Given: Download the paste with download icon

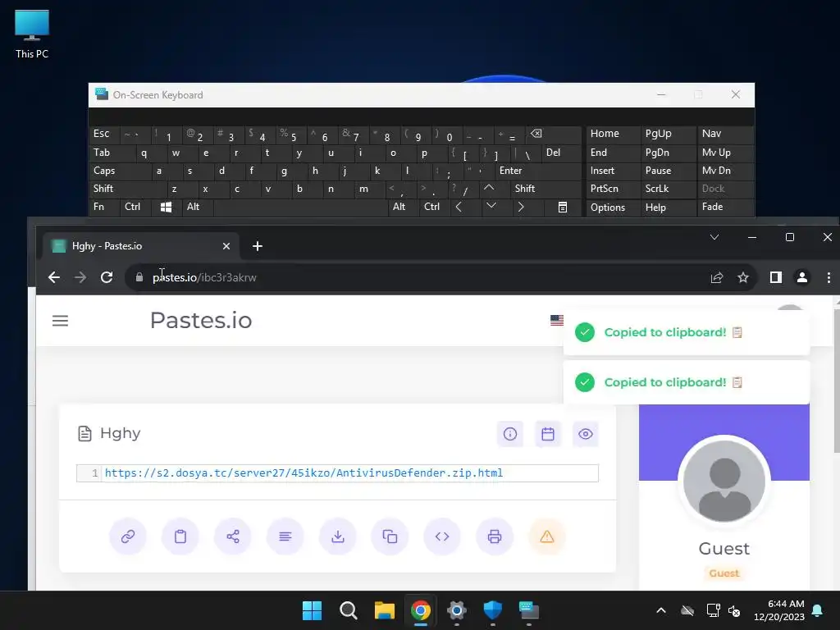Looking at the screenshot, I should tap(337, 536).
